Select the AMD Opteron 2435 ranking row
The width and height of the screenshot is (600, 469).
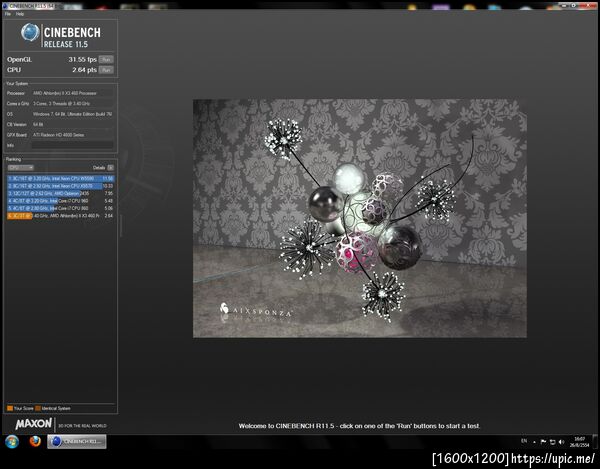tap(60, 194)
